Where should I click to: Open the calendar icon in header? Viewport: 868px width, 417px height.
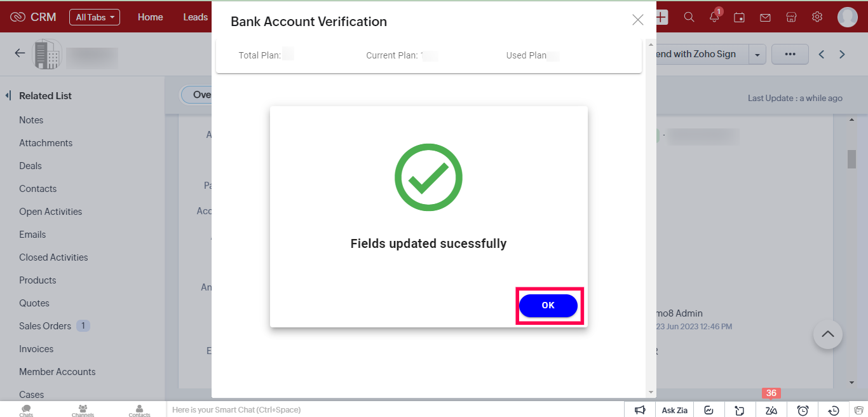tap(739, 17)
